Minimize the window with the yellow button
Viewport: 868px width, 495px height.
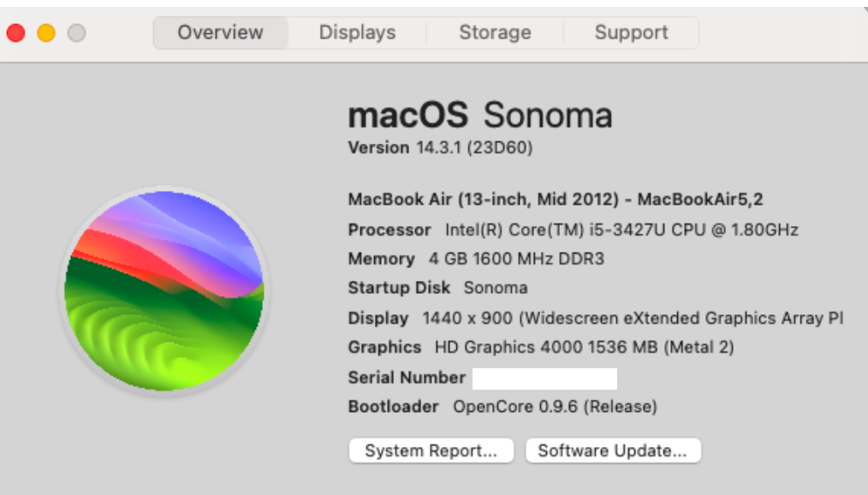[46, 33]
